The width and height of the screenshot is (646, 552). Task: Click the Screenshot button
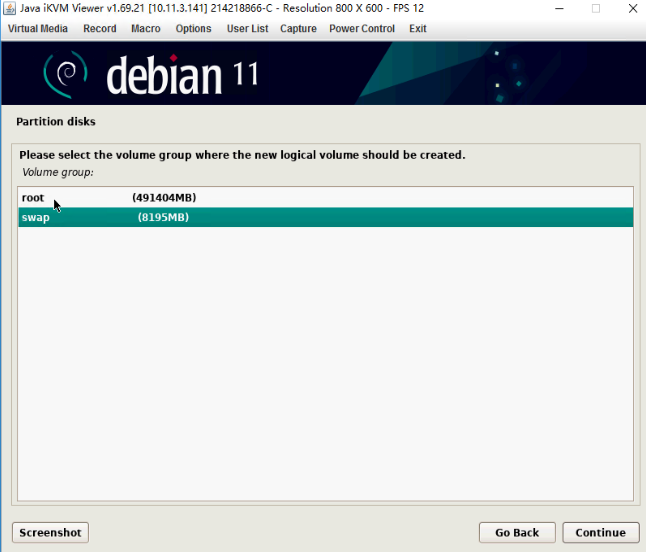(50, 533)
